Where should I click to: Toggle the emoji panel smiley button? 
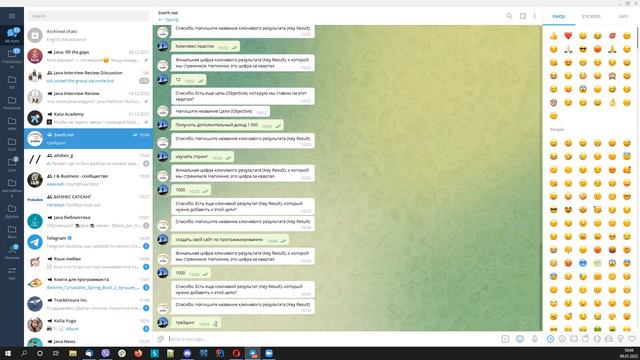click(520, 339)
